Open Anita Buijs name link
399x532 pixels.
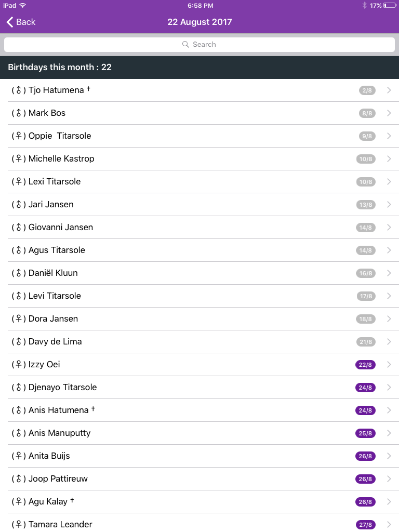49,456
